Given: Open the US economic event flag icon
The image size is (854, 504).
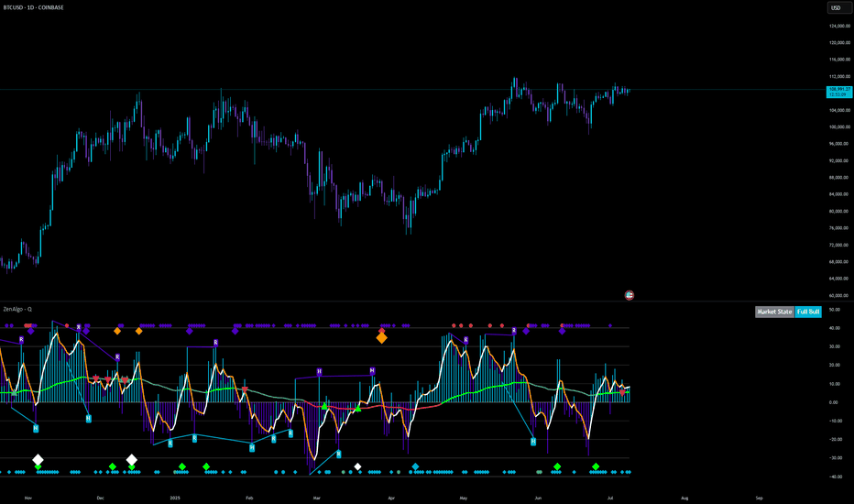Looking at the screenshot, I should pos(630,295).
